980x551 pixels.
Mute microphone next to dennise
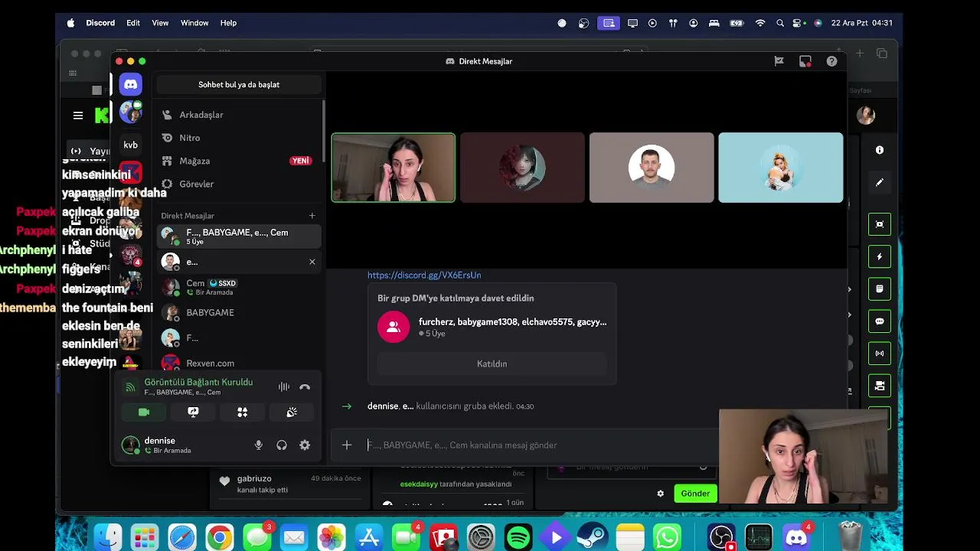[x=259, y=445]
